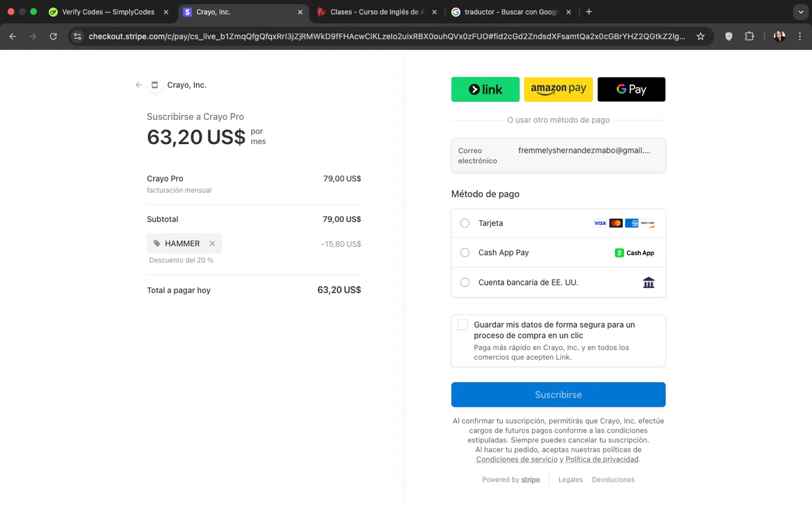Screen dimensions: 812x508
Task: Click the tag icon on the HAMMER coupon
Action: point(157,244)
